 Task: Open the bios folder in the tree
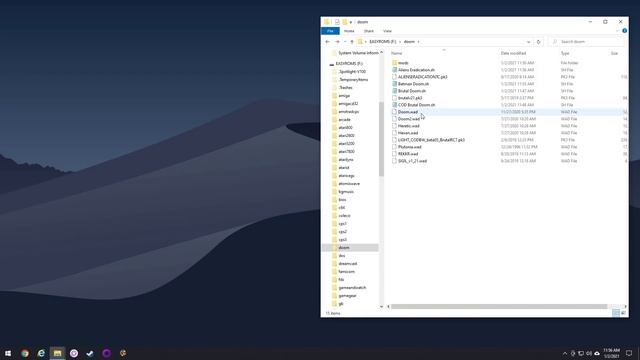click(x=342, y=200)
